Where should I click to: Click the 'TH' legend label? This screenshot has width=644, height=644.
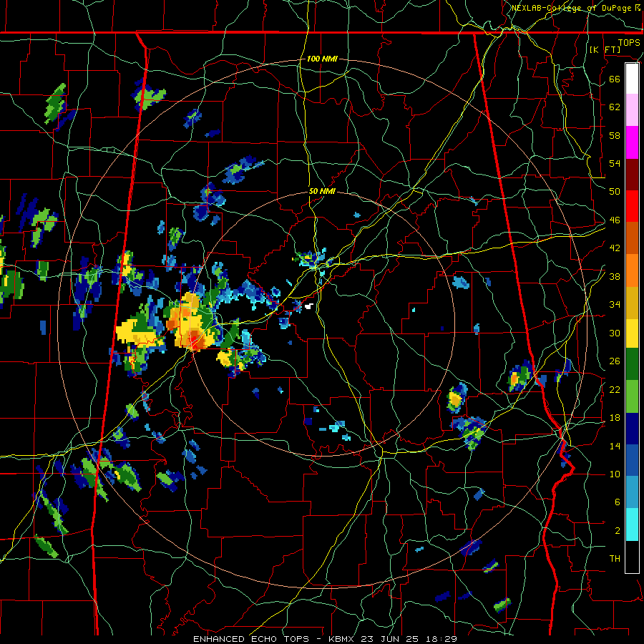(615, 559)
